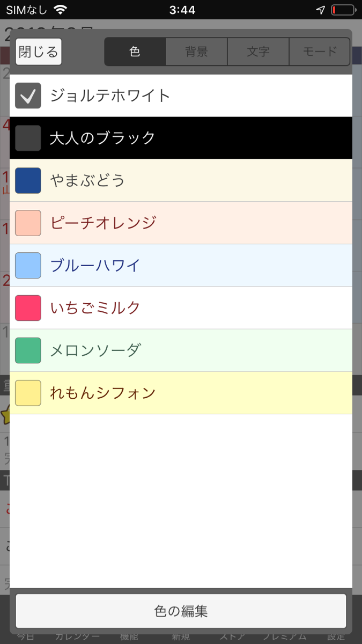Select the モード tab

click(x=319, y=52)
